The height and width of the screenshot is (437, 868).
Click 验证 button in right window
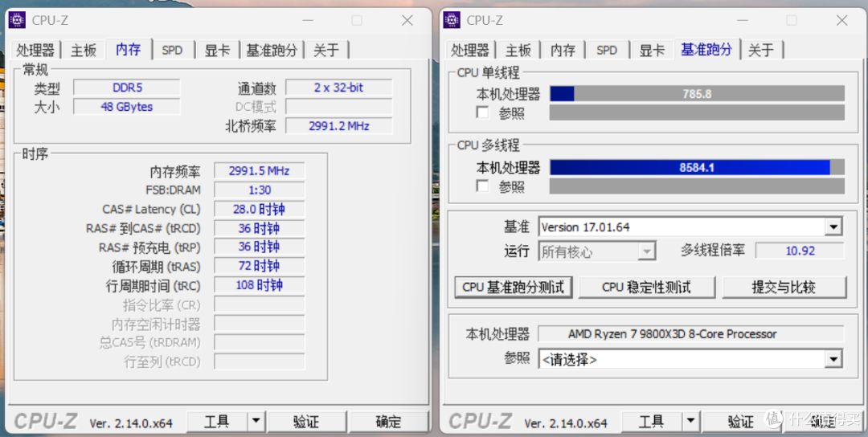tap(741, 422)
